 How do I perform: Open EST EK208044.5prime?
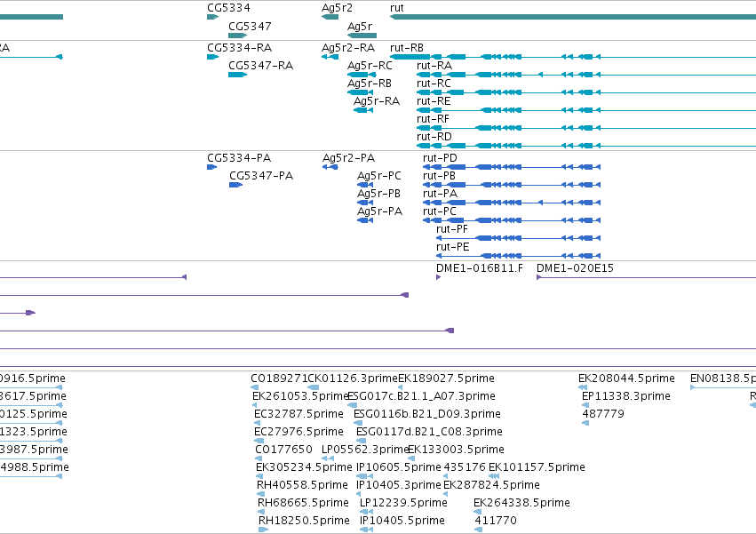[583, 387]
